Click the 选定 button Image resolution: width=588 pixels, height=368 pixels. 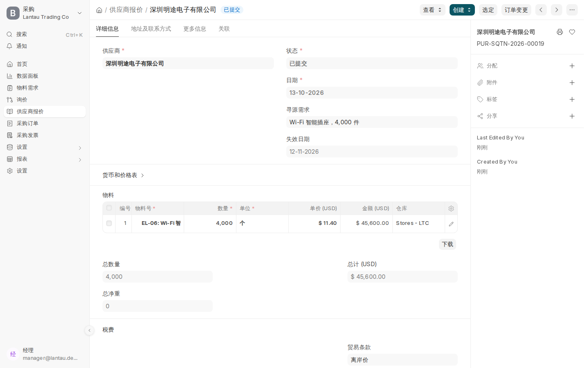tap(488, 10)
